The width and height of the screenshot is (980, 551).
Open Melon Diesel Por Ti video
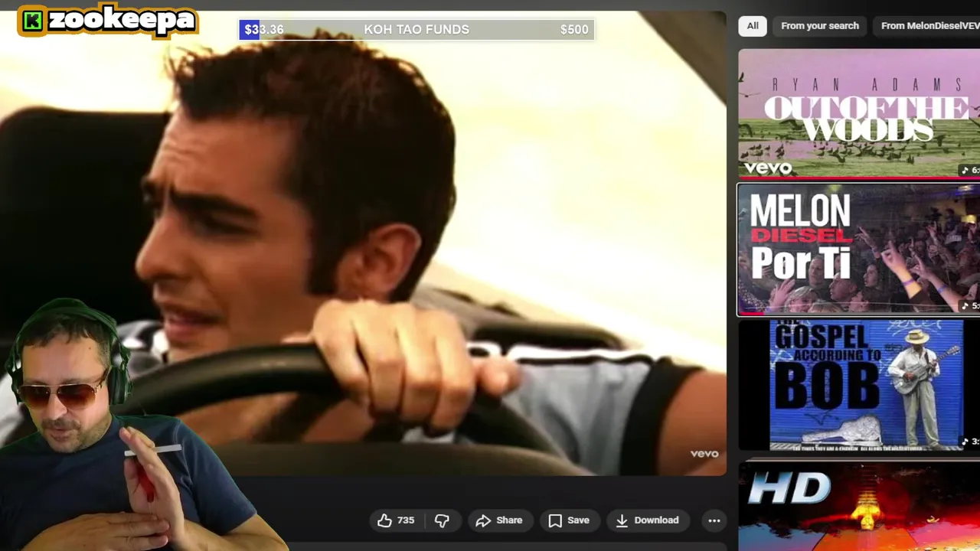(x=859, y=249)
